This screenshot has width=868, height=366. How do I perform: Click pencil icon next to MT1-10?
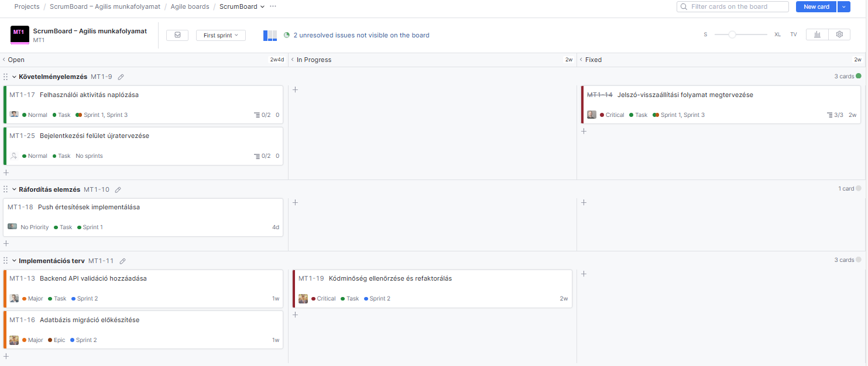pyautogui.click(x=118, y=189)
